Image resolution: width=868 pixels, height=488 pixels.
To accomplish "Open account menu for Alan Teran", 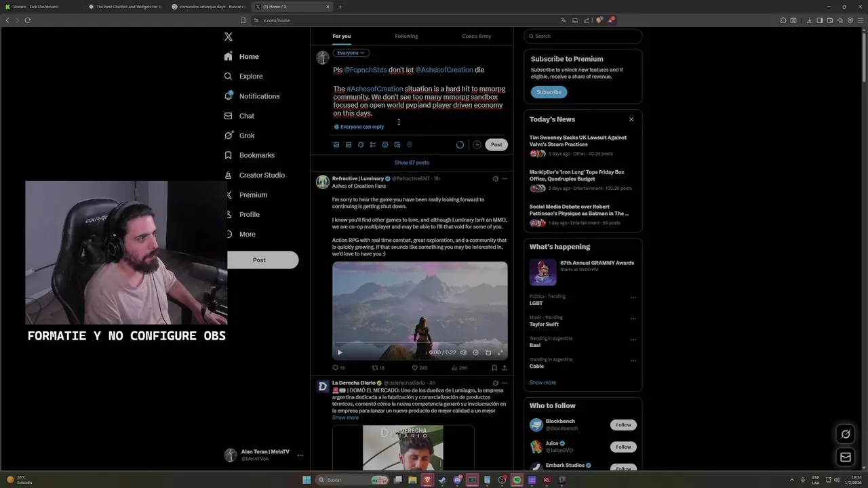I will (264, 455).
